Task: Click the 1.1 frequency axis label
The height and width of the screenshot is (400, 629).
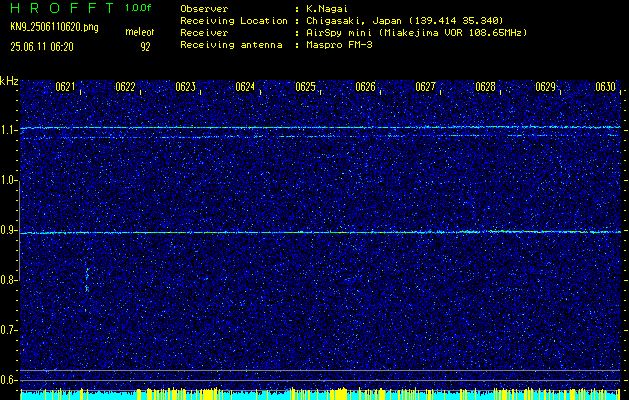Action: tap(8, 130)
